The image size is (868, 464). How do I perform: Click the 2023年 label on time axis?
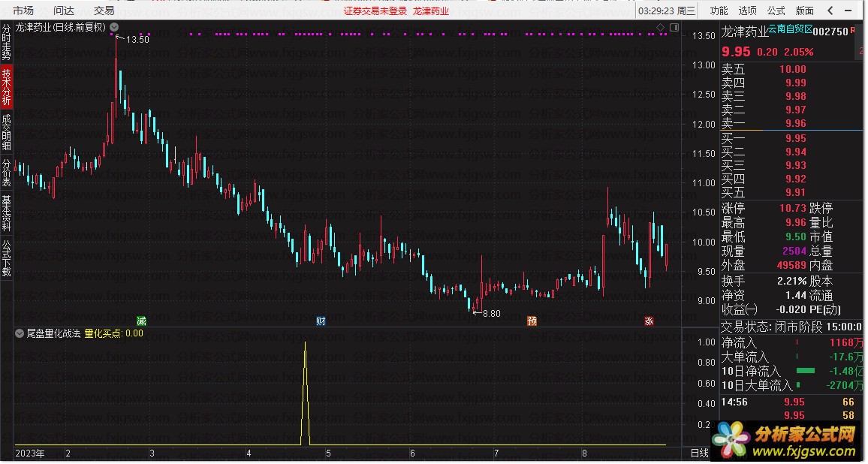30,453
